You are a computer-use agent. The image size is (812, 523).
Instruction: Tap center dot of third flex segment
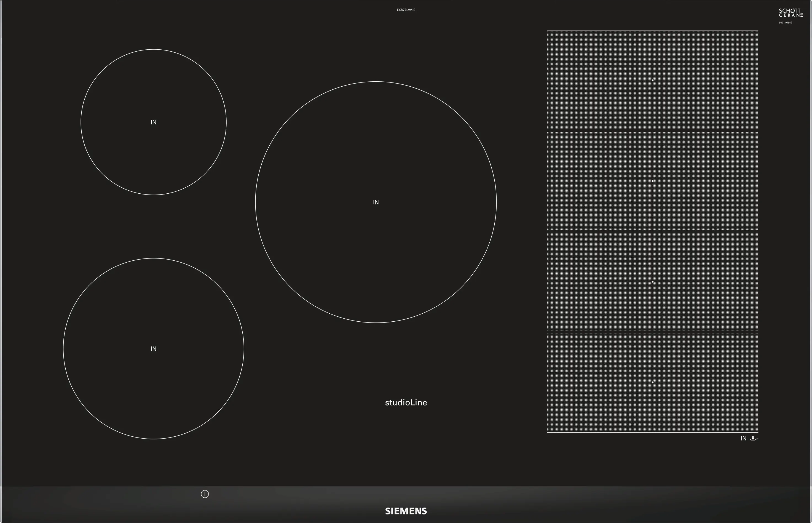[652, 282]
